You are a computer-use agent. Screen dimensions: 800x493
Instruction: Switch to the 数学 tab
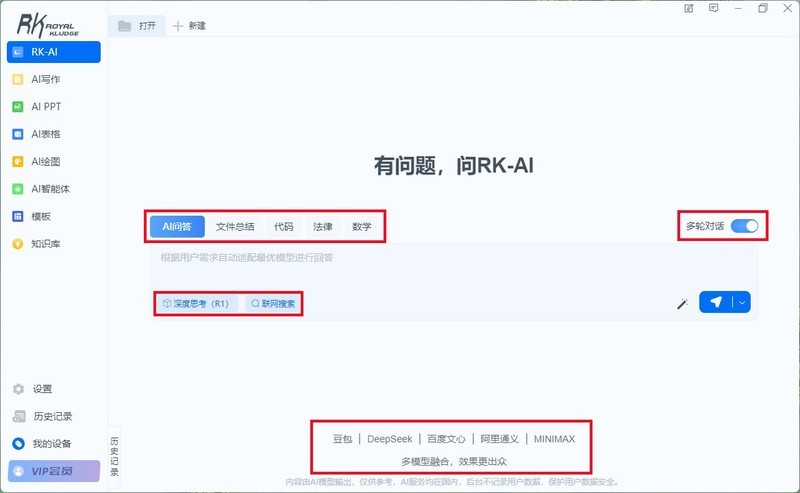click(x=362, y=227)
